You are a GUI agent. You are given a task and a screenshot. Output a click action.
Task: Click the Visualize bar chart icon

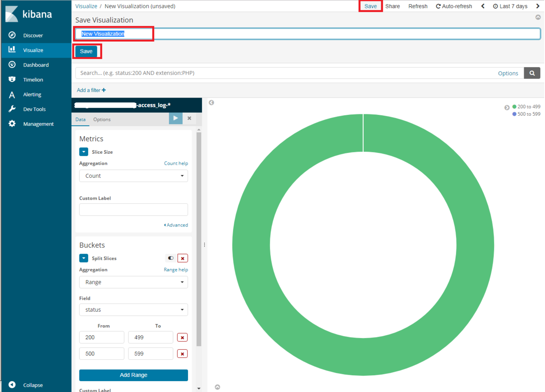click(x=12, y=50)
